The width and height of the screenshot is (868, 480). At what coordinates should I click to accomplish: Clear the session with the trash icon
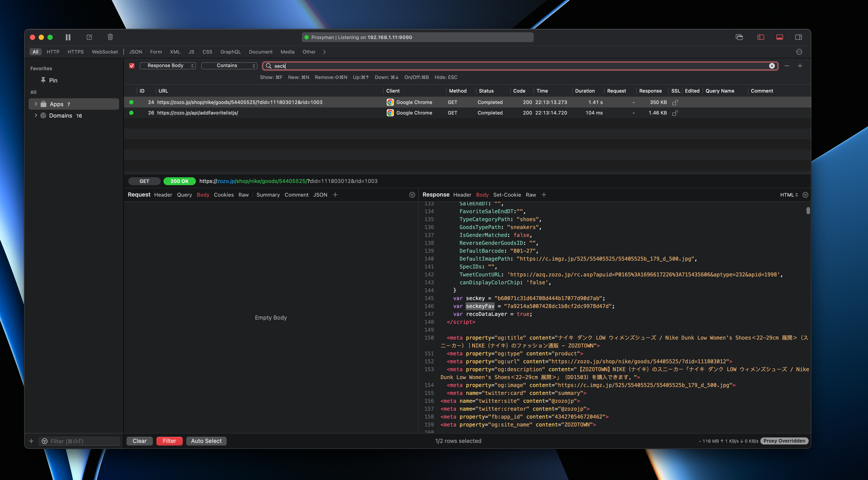point(110,37)
